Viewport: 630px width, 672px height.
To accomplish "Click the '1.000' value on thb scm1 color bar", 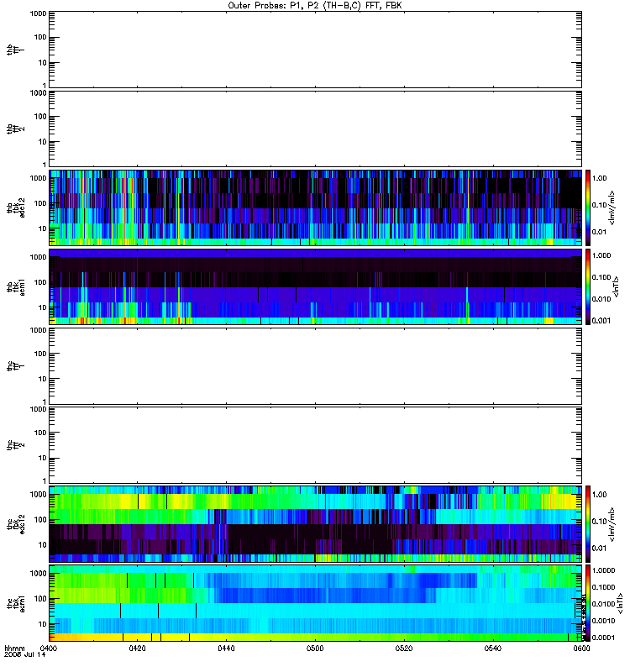I will pyautogui.click(x=601, y=255).
